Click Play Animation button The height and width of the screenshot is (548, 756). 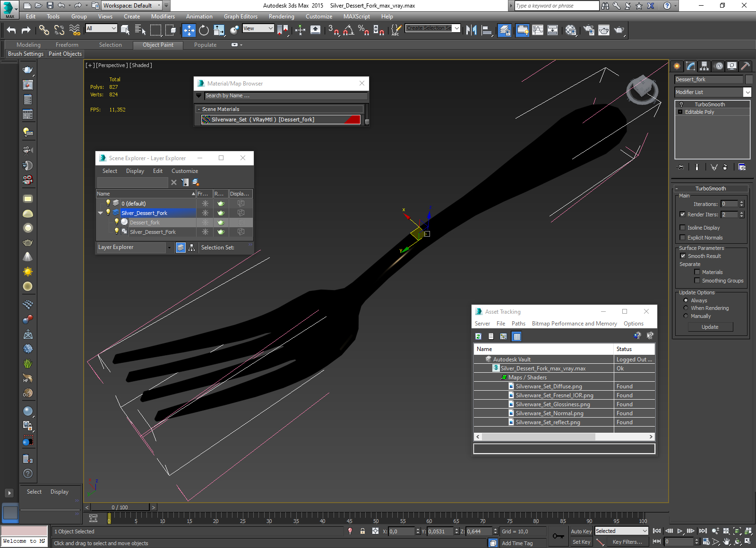click(x=680, y=531)
